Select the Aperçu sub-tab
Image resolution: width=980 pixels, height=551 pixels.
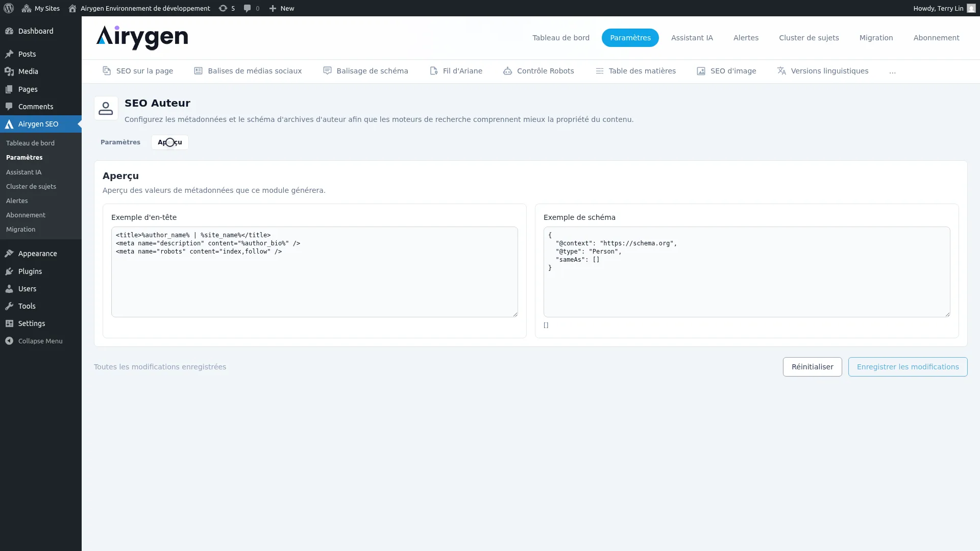click(170, 142)
